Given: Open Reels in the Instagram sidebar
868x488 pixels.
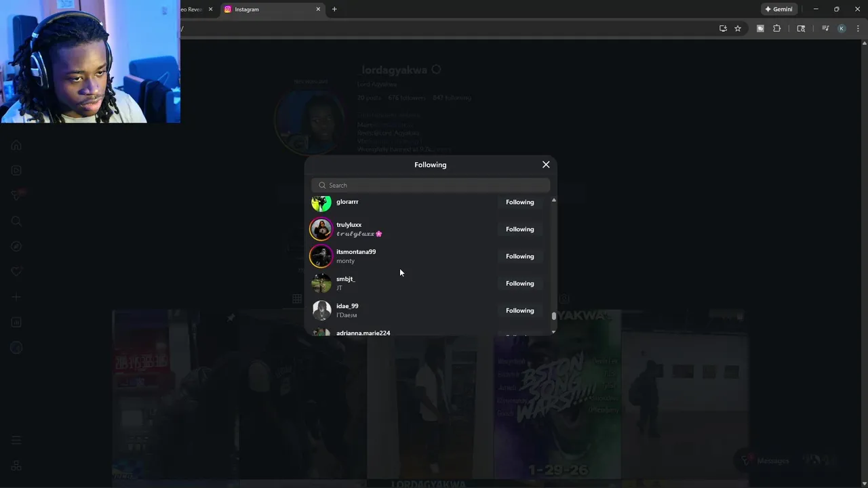Looking at the screenshot, I should pos(16,170).
